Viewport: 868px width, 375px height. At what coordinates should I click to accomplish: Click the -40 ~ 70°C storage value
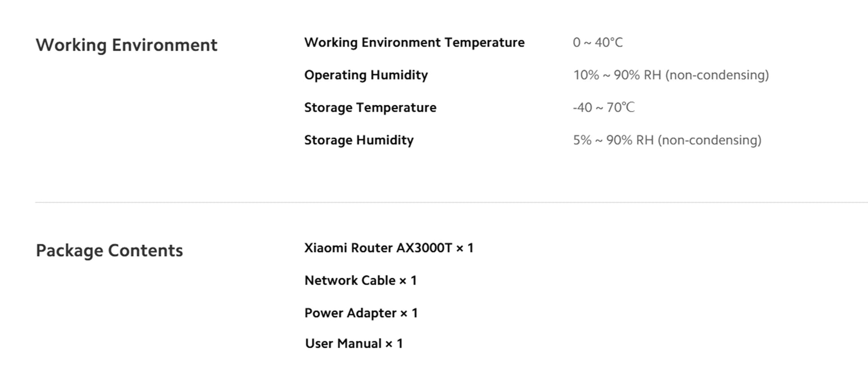[x=603, y=107]
